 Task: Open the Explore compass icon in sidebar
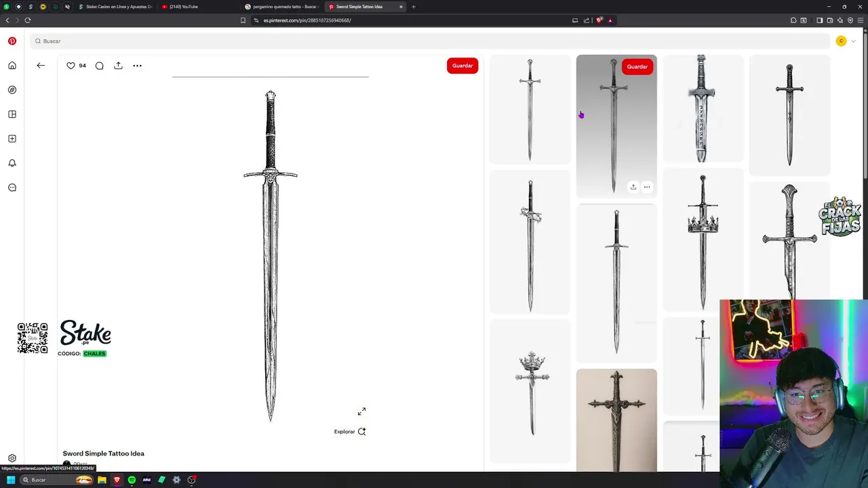[x=12, y=89]
